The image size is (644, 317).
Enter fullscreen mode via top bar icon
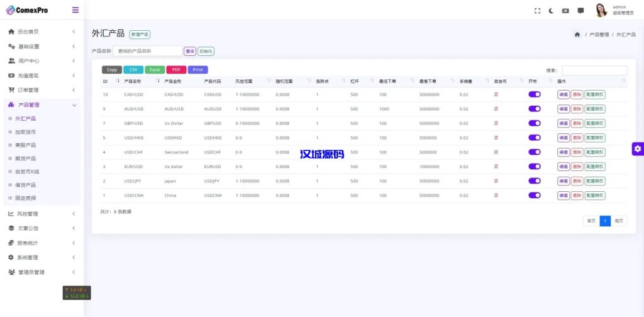[x=537, y=11]
